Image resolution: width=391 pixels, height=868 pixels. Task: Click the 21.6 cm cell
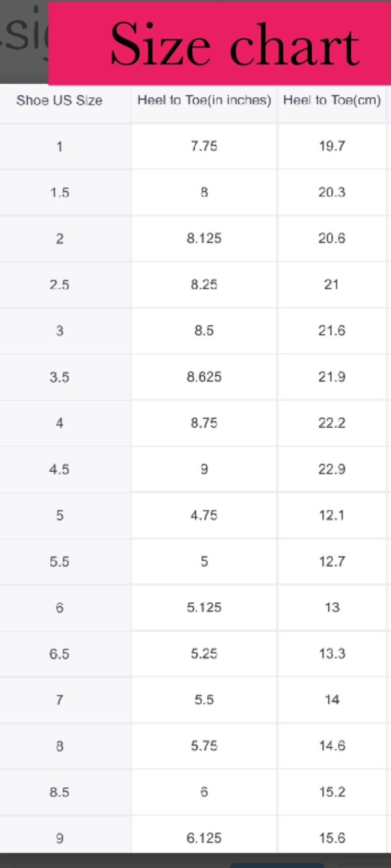point(332,331)
